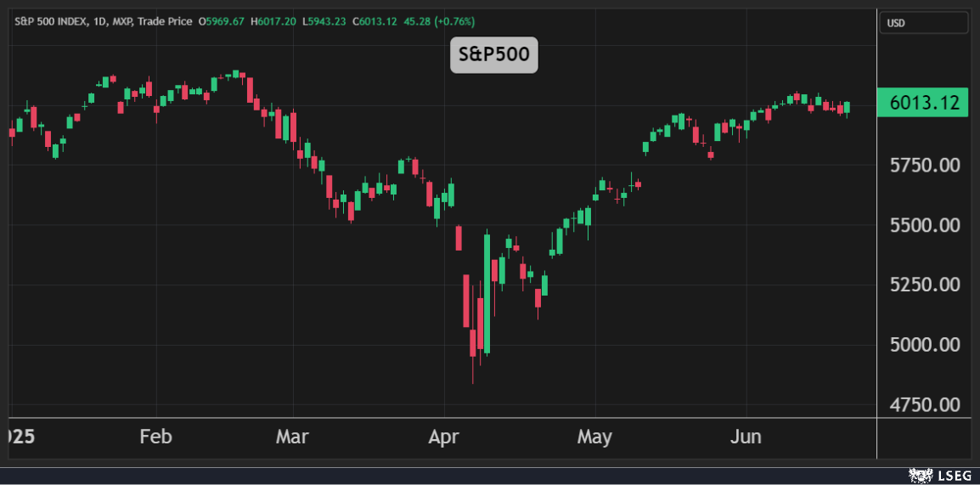Screen dimensions: 980x485
Task: Click the 5000.00 price axis label
Action: point(924,345)
